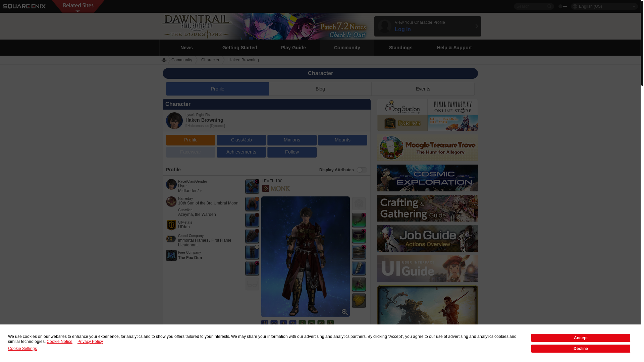The height and width of the screenshot is (362, 644).
Task: Click the Log In chevron arrow
Action: click(x=477, y=26)
